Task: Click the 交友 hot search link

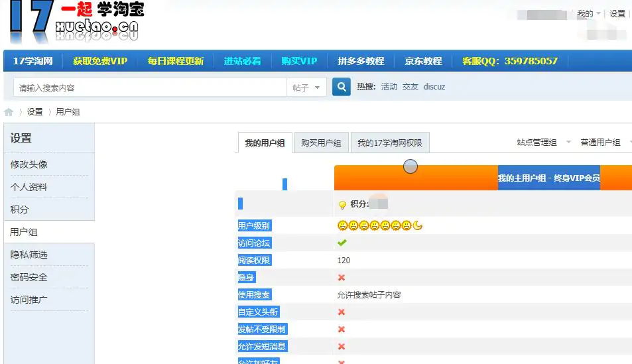Action: tap(411, 87)
